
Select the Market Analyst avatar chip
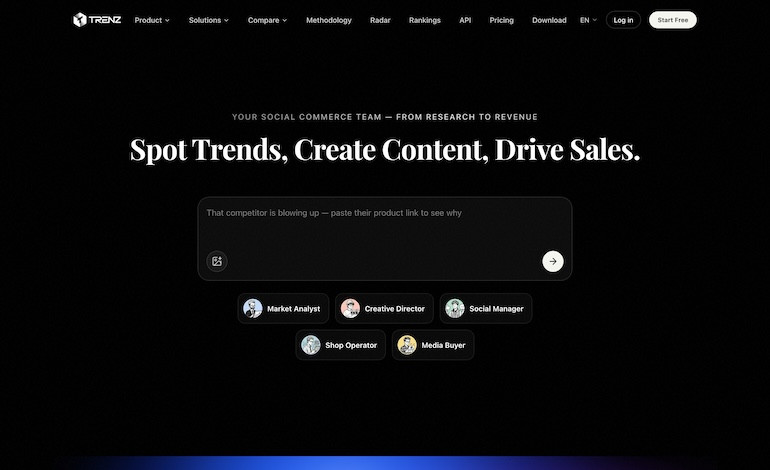(x=283, y=308)
